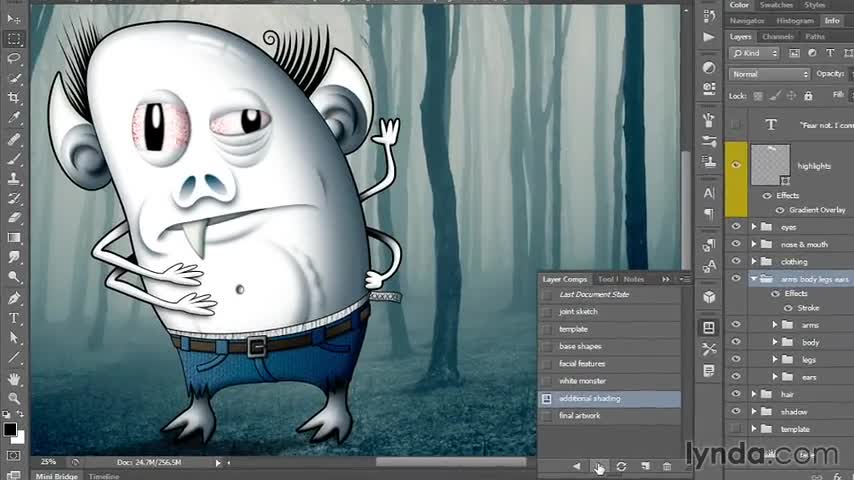Update the selected layer comp icon
854x480 pixels.
(x=621, y=466)
